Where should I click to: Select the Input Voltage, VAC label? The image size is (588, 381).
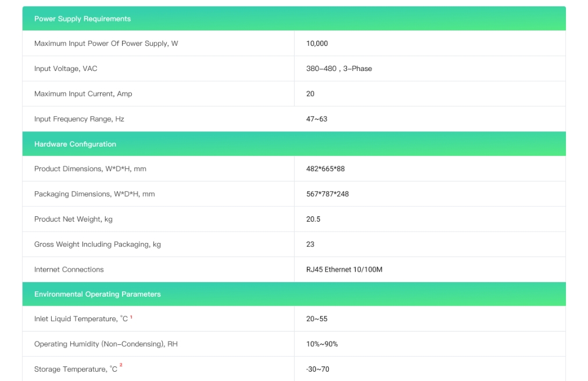point(66,69)
